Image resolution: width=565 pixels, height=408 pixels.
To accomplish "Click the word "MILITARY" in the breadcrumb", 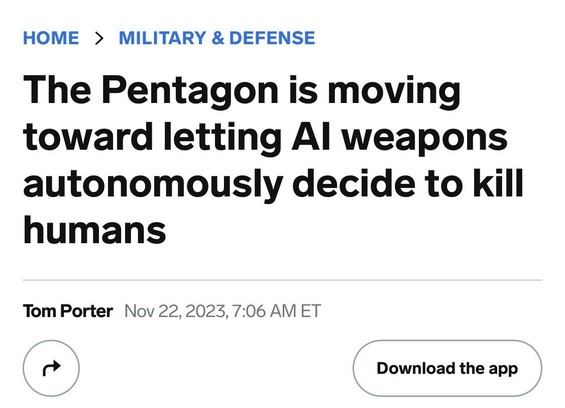I will (162, 38).
